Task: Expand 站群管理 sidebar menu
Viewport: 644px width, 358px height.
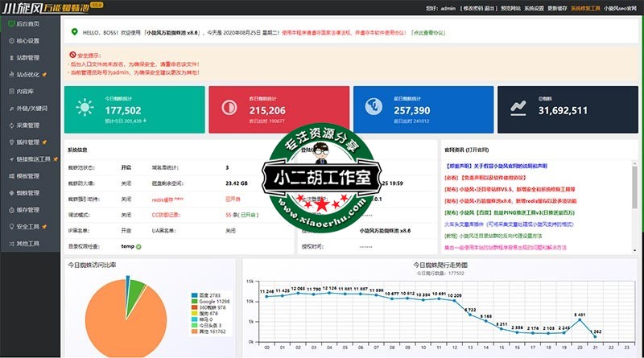Action: pos(27,58)
